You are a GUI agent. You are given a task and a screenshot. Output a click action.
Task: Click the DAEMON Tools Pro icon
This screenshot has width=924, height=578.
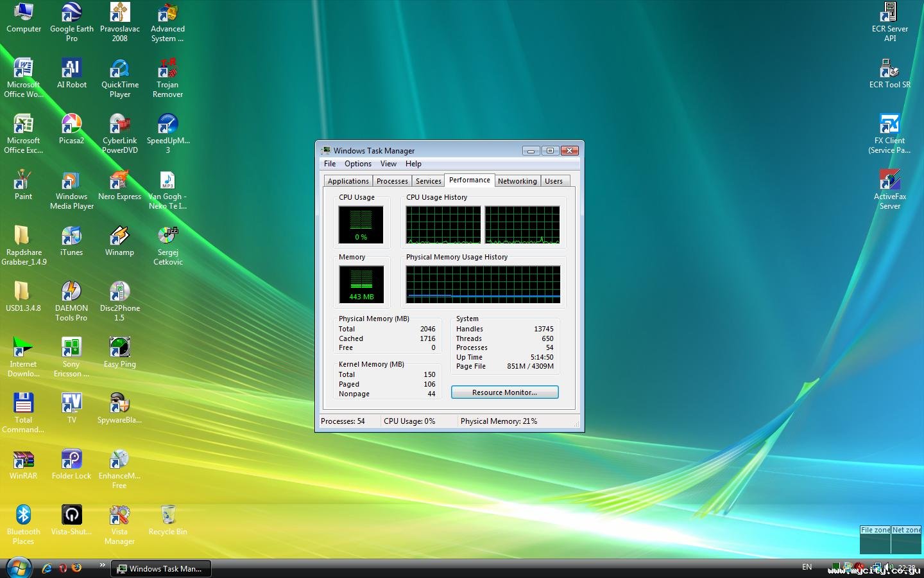click(71, 293)
